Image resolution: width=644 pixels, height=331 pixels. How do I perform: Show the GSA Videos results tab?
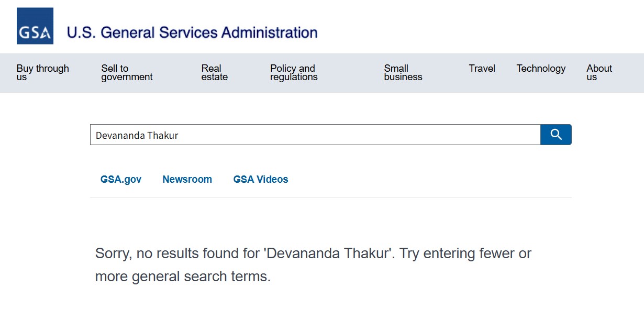[261, 179]
